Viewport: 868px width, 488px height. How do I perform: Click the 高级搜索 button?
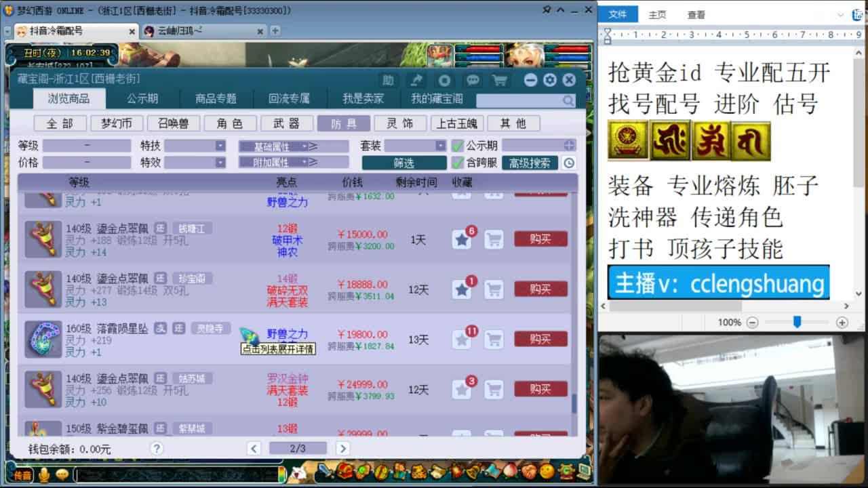coord(530,163)
